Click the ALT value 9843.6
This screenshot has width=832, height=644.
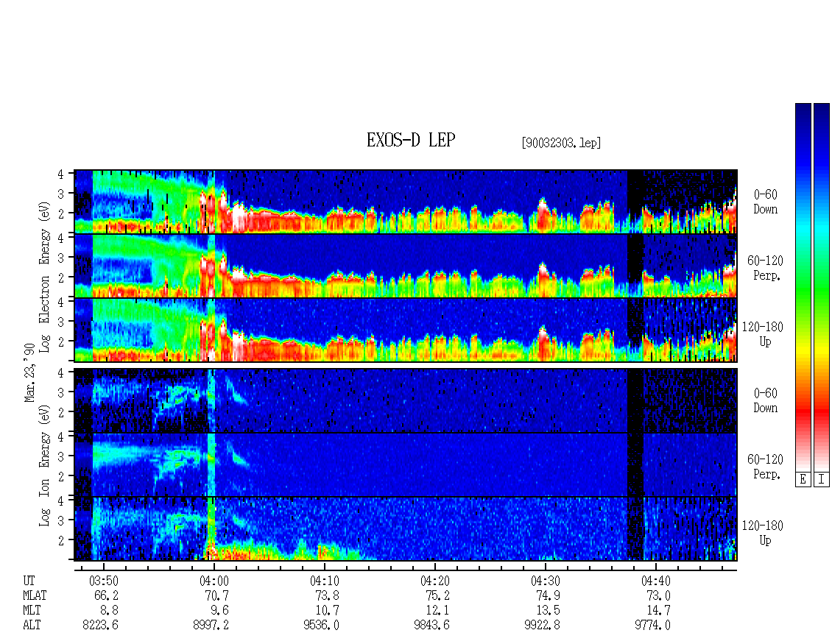click(432, 626)
